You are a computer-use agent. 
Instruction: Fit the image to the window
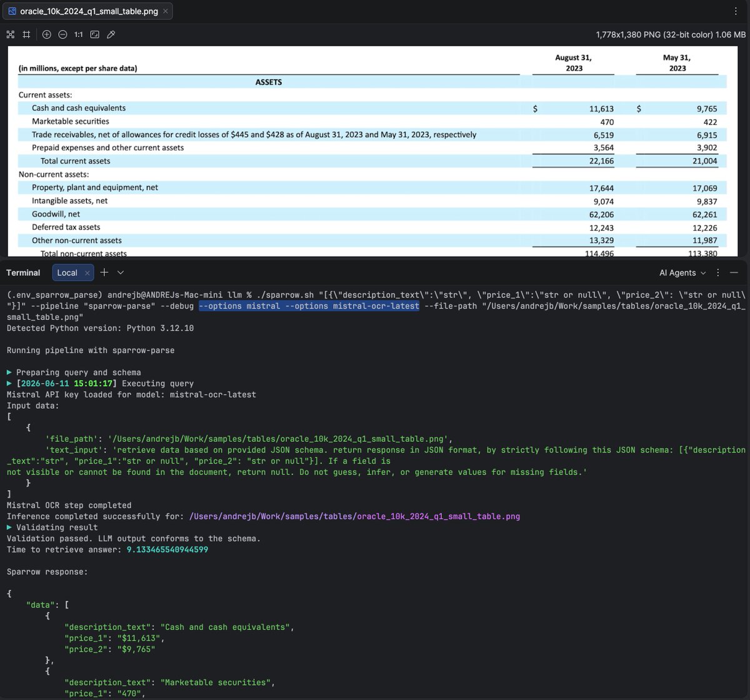pyautogui.click(x=94, y=34)
